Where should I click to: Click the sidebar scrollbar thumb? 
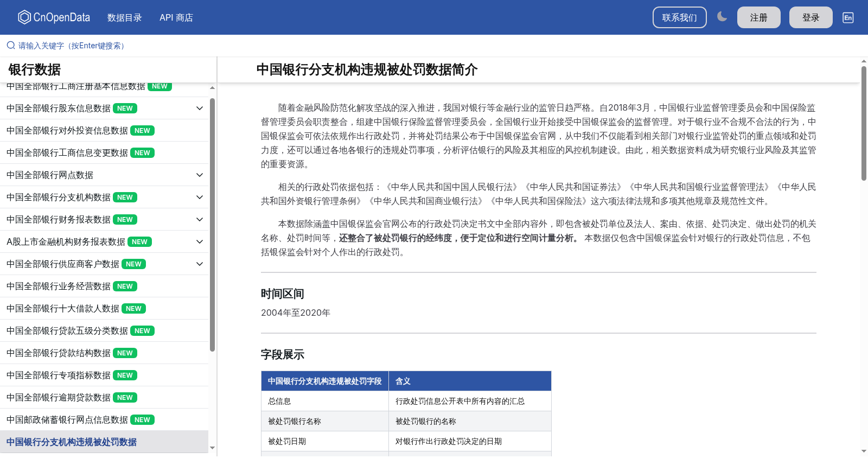point(212,225)
